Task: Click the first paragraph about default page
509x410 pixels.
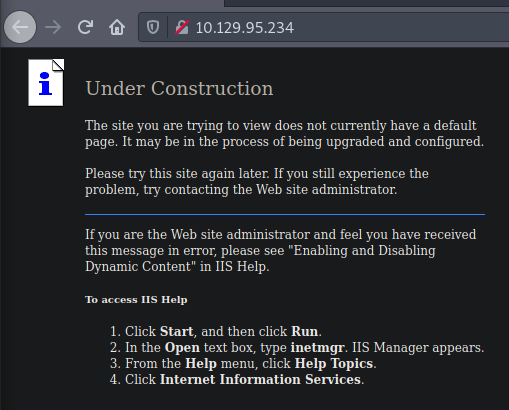Action: (284, 133)
